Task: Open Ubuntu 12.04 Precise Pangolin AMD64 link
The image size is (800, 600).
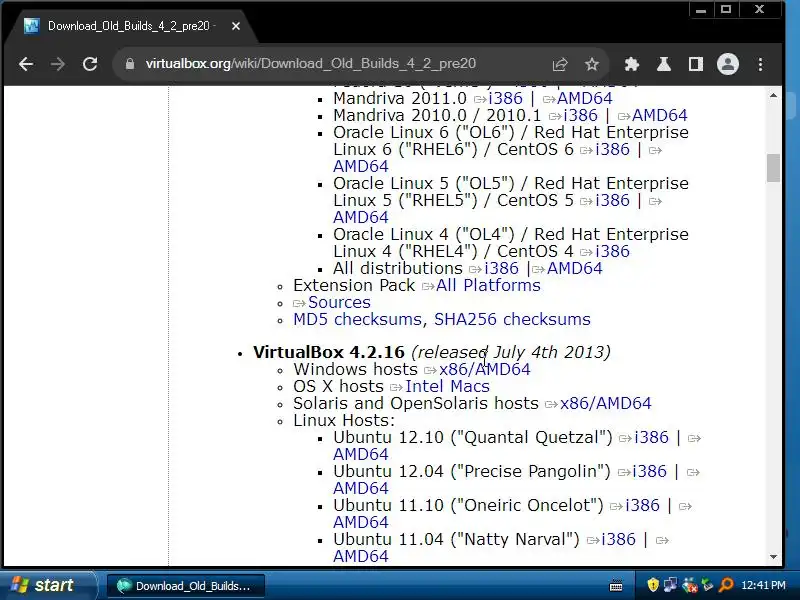Action: 361,488
